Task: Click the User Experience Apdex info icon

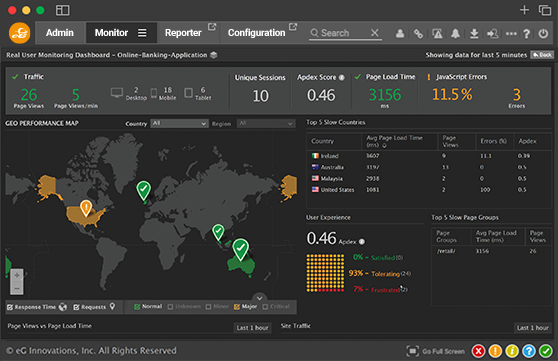Action: coord(362,242)
